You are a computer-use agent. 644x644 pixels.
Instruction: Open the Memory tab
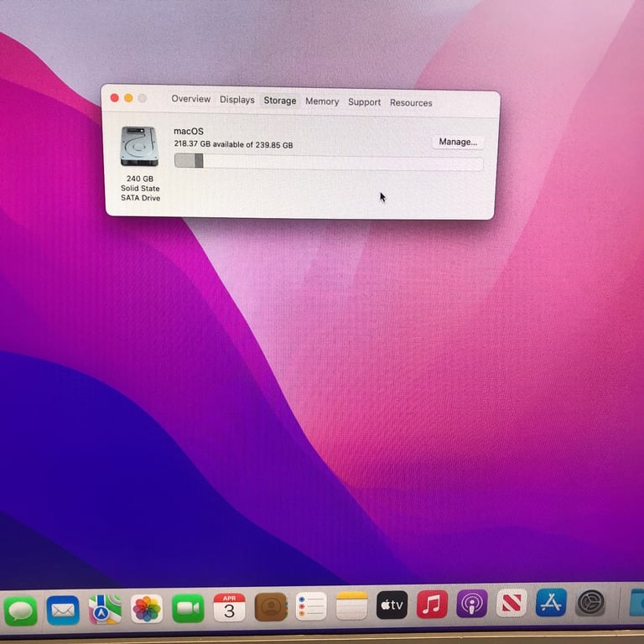click(322, 101)
